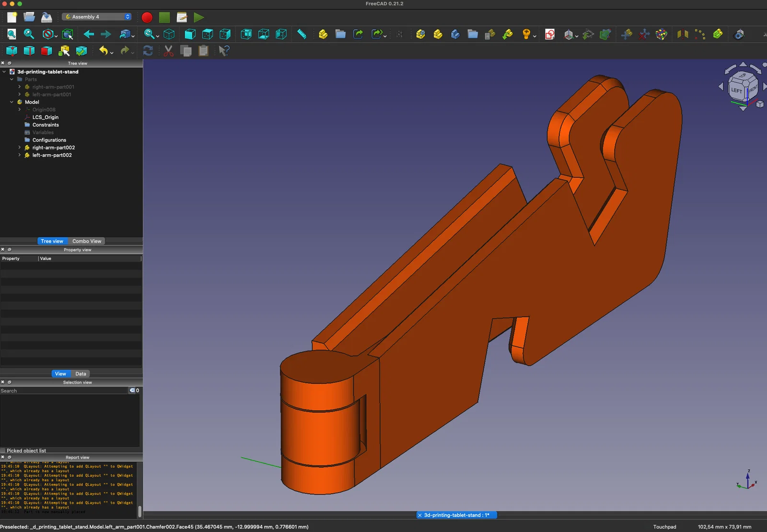Switch to the Combo View tab
The width and height of the screenshot is (767, 532).
tap(87, 241)
